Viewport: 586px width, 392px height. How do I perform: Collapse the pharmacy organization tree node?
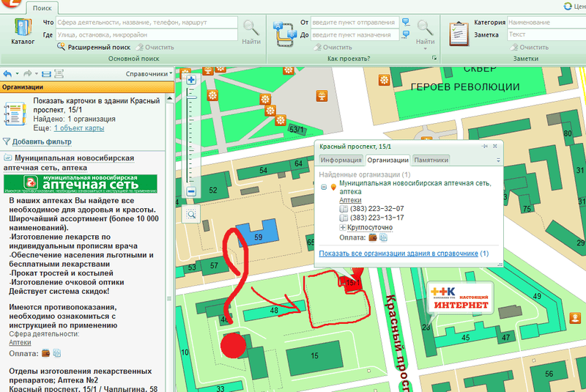[x=324, y=187]
